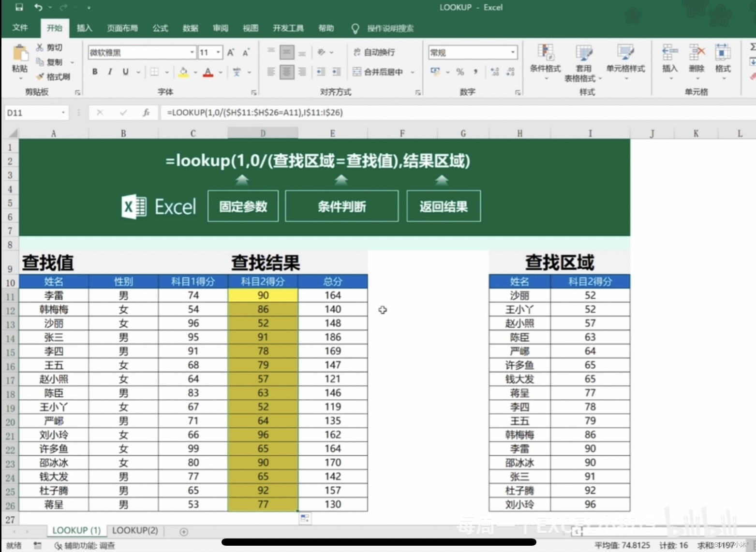The width and height of the screenshot is (756, 552).
Task: Switch to the Page Layout (页面布局) tab
Action: pyautogui.click(x=122, y=28)
